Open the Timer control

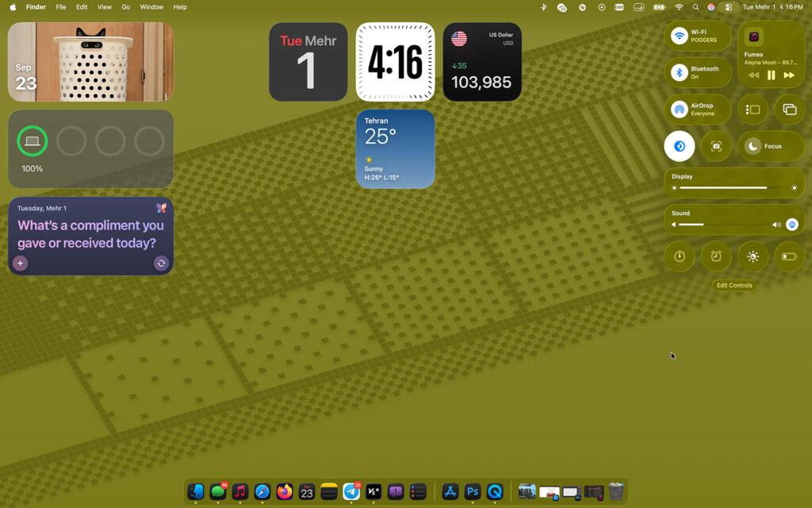[x=680, y=256]
